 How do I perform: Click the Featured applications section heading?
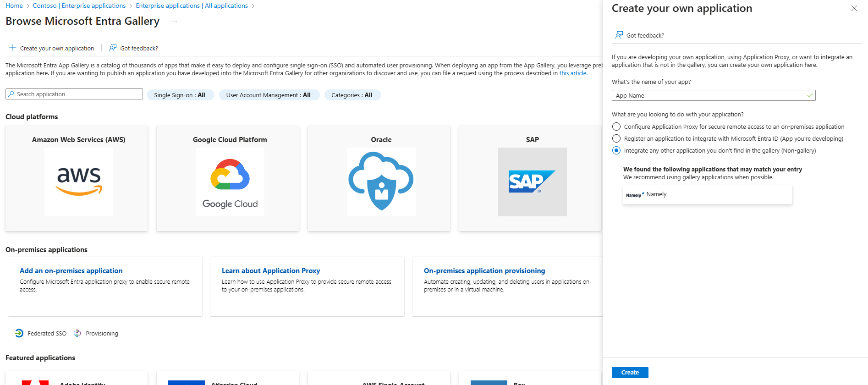(x=40, y=358)
